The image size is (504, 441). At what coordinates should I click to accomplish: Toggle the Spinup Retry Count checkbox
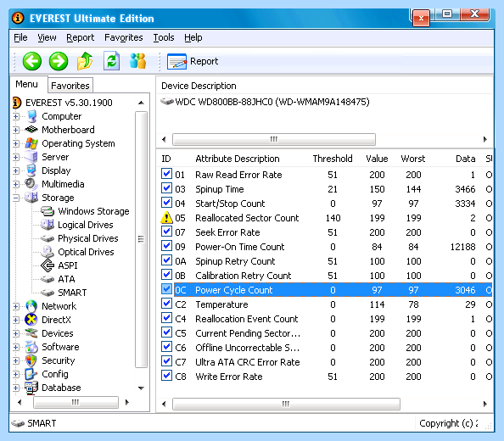(166, 260)
